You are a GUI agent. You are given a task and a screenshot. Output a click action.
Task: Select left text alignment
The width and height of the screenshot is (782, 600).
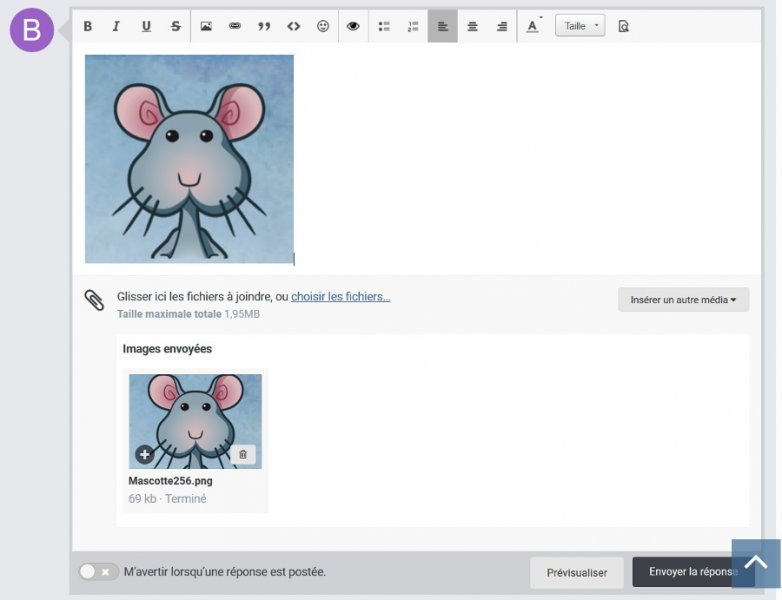[x=443, y=26]
